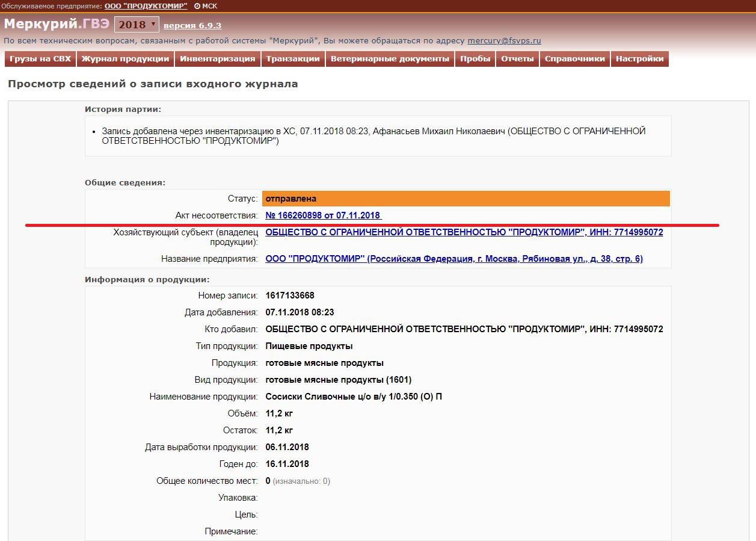Click the "Примечание:" field label

(x=232, y=531)
